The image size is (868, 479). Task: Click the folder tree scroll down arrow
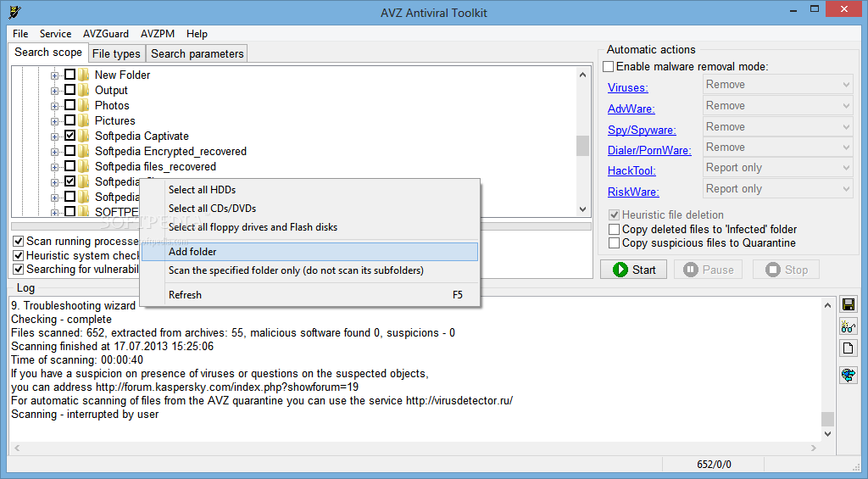tap(582, 209)
